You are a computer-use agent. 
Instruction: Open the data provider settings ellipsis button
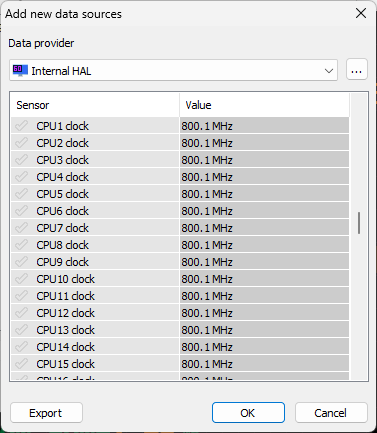coord(357,70)
